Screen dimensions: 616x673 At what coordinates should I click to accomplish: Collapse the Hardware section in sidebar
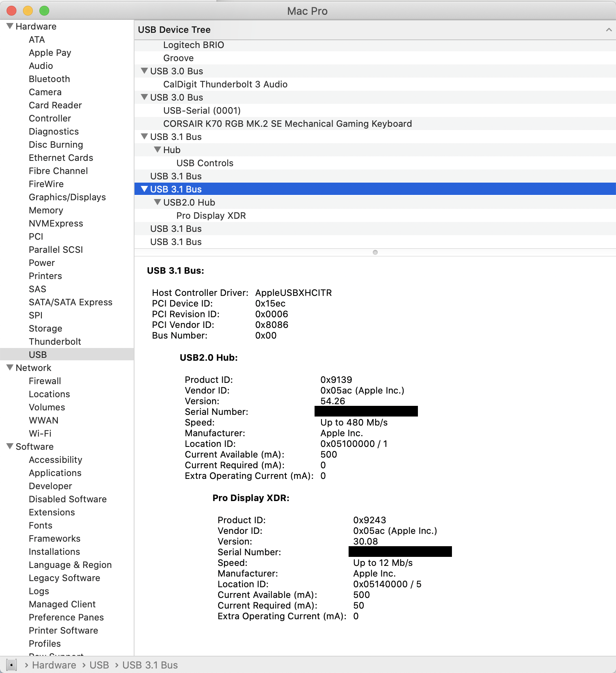(x=10, y=26)
